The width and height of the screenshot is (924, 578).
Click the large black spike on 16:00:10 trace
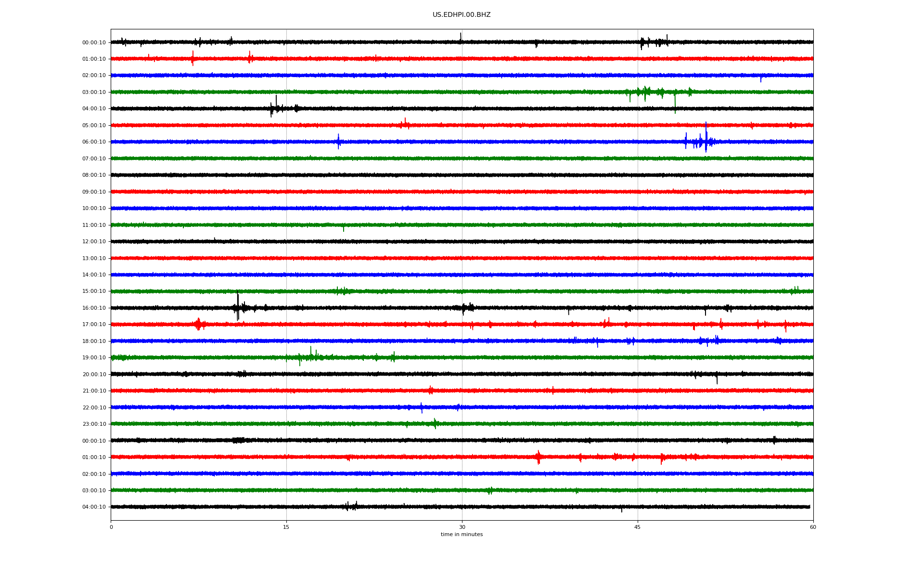[x=238, y=307]
